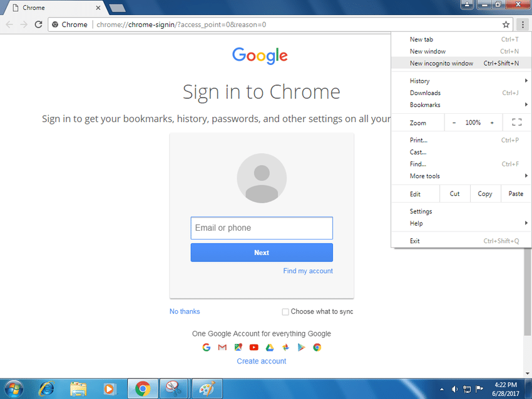This screenshot has height=399, width=532.
Task: Click the Google Drive service icon
Action: (x=270, y=347)
